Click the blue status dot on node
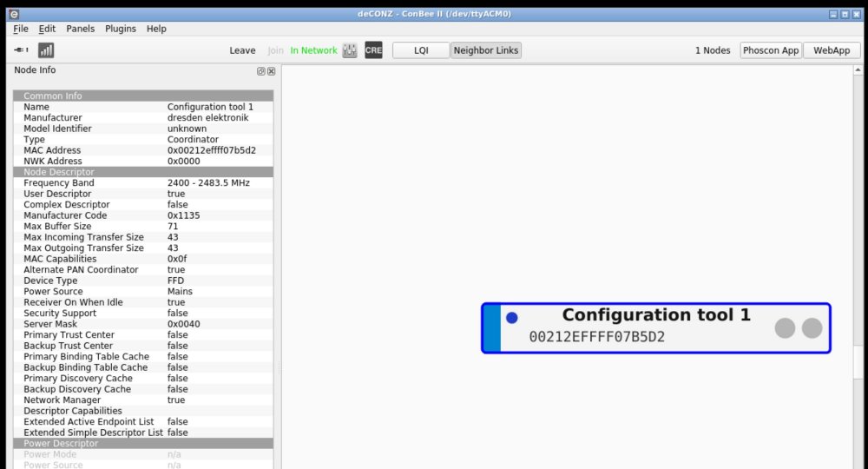The image size is (868, 469). [512, 318]
